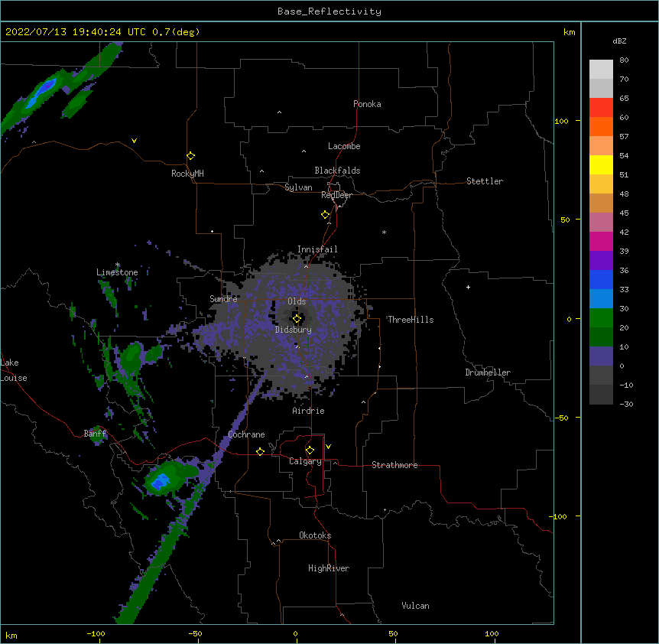The height and width of the screenshot is (644, 659).
Task: Select the Stettler label
Action: tap(484, 181)
